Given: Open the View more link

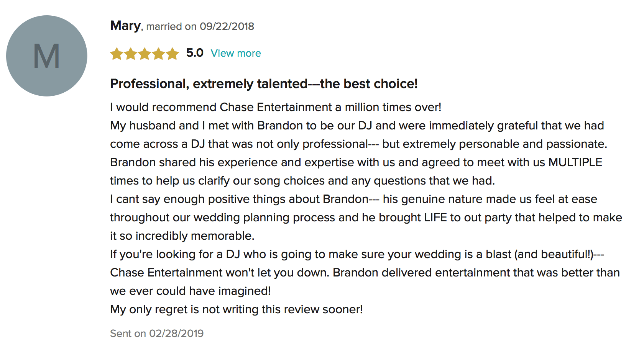Looking at the screenshot, I should click(x=235, y=53).
